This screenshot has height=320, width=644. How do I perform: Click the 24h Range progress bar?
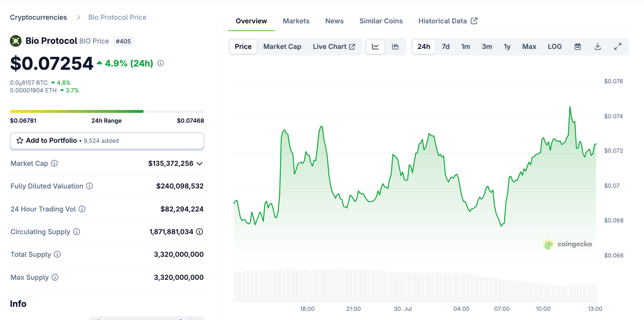coord(107,111)
